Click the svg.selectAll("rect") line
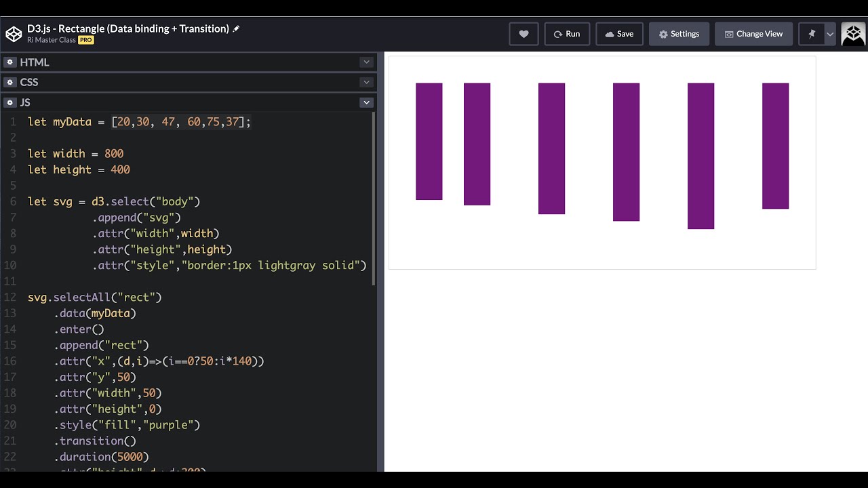 [x=95, y=297]
